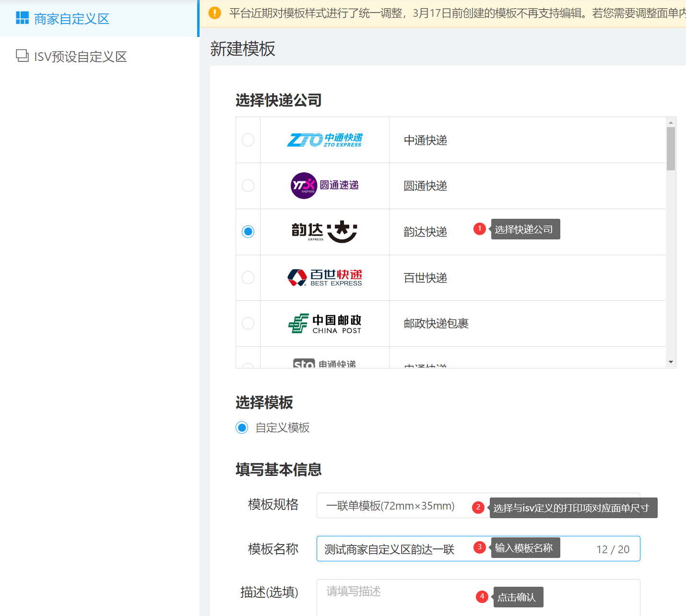The height and width of the screenshot is (616, 686).
Task: Click the 韵达 Express logo
Action: [324, 232]
